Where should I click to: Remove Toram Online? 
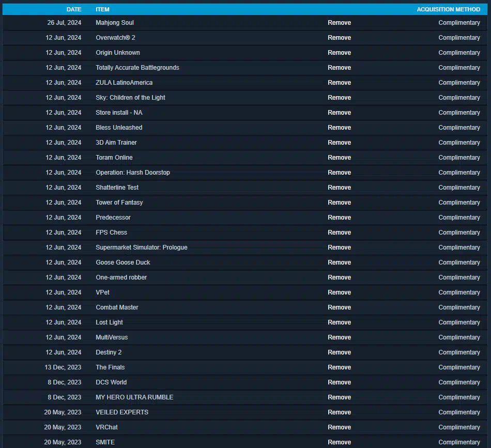point(339,158)
